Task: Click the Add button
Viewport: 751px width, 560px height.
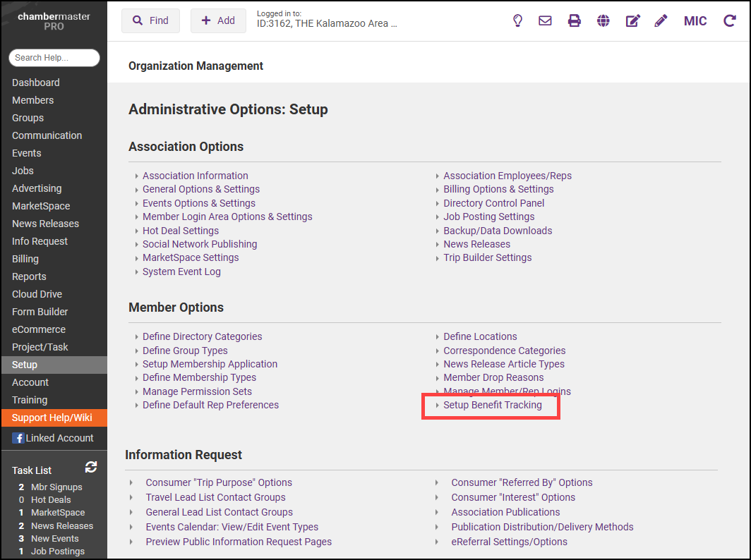Action: coord(218,21)
